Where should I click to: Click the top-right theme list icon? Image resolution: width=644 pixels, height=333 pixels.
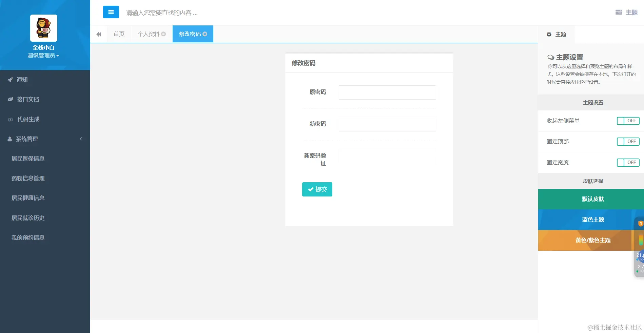point(619,12)
